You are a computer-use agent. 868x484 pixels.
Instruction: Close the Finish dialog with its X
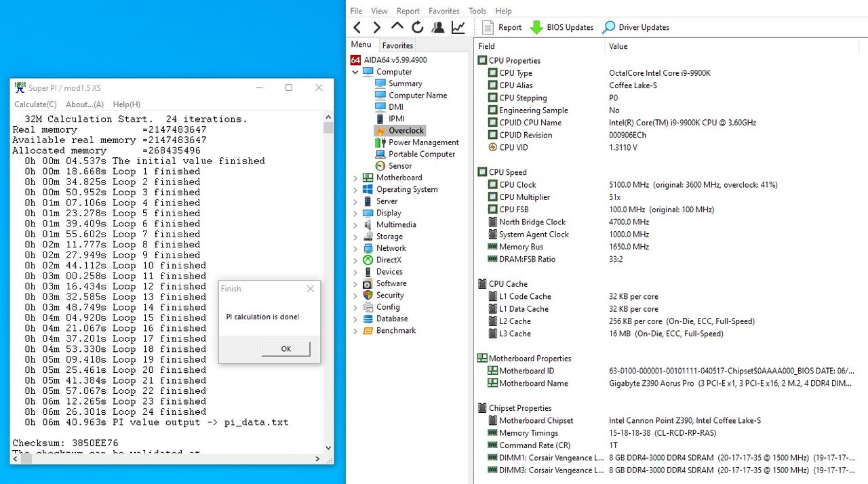pos(311,288)
